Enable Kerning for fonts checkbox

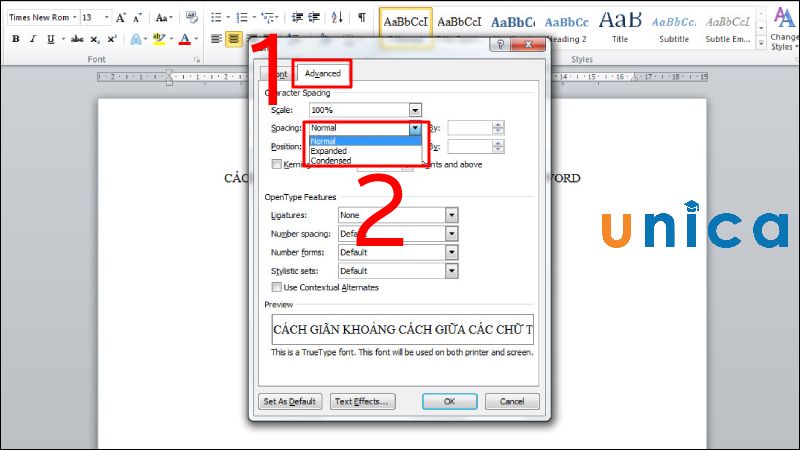click(x=277, y=164)
